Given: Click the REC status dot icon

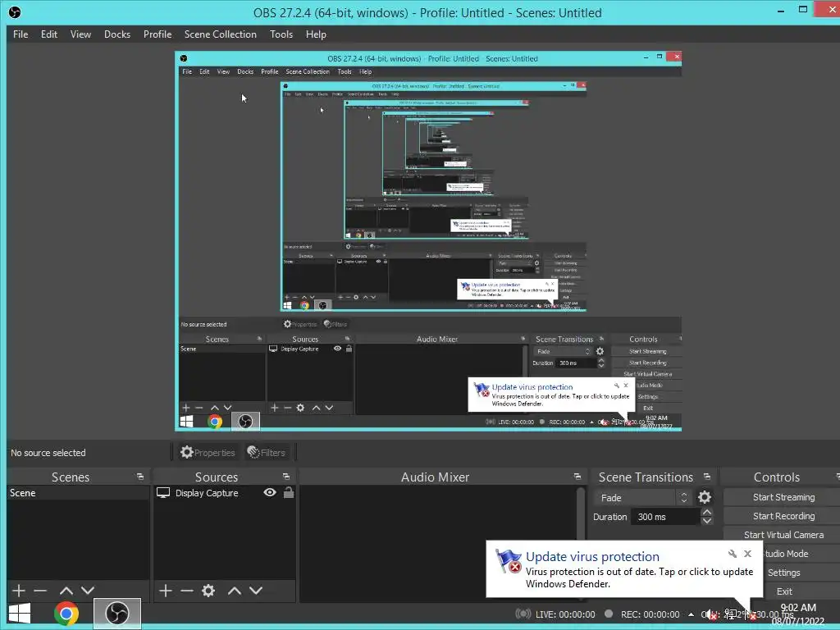Looking at the screenshot, I should pos(609,614).
